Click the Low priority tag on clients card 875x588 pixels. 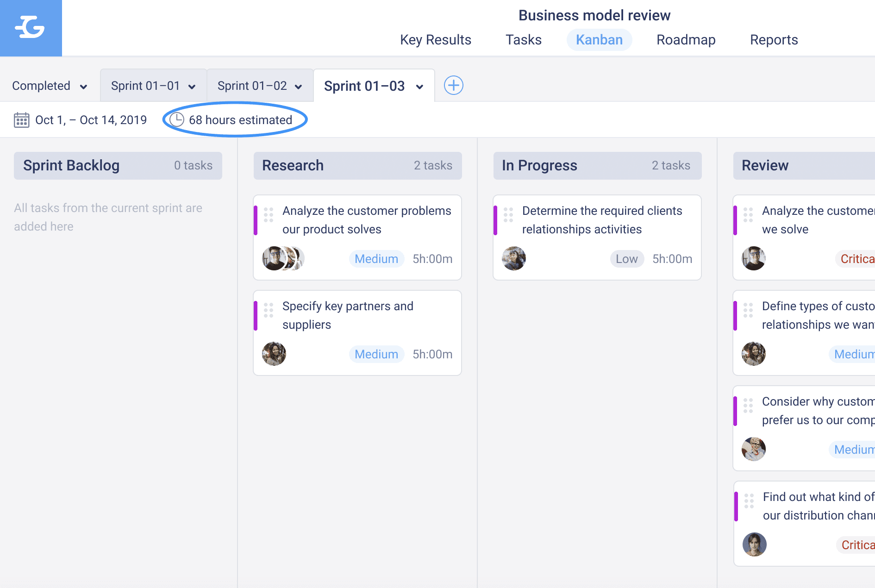626,259
